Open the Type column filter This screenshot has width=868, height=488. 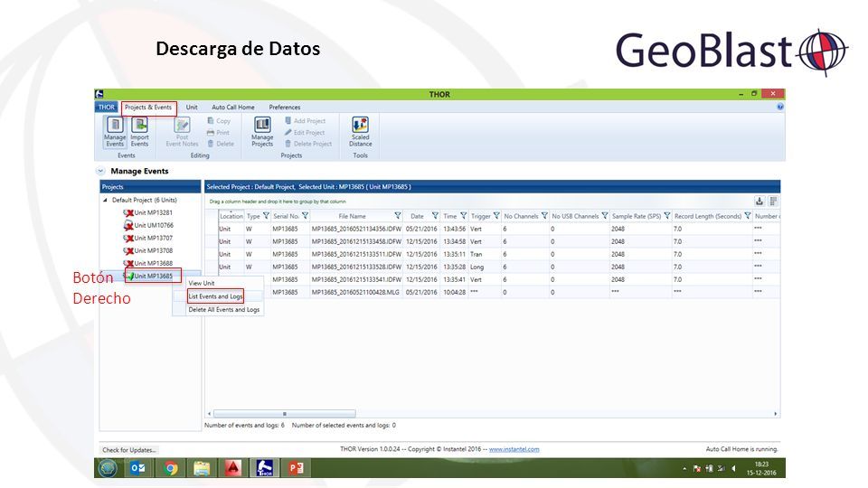[x=266, y=216]
